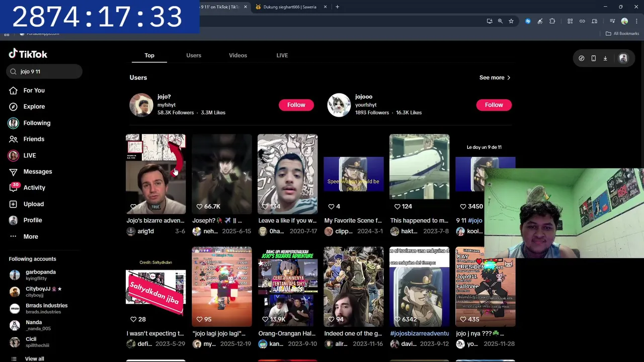This screenshot has width=644, height=362.
Task: Follow the user jojo? (myfshyt)
Action: tap(296, 105)
